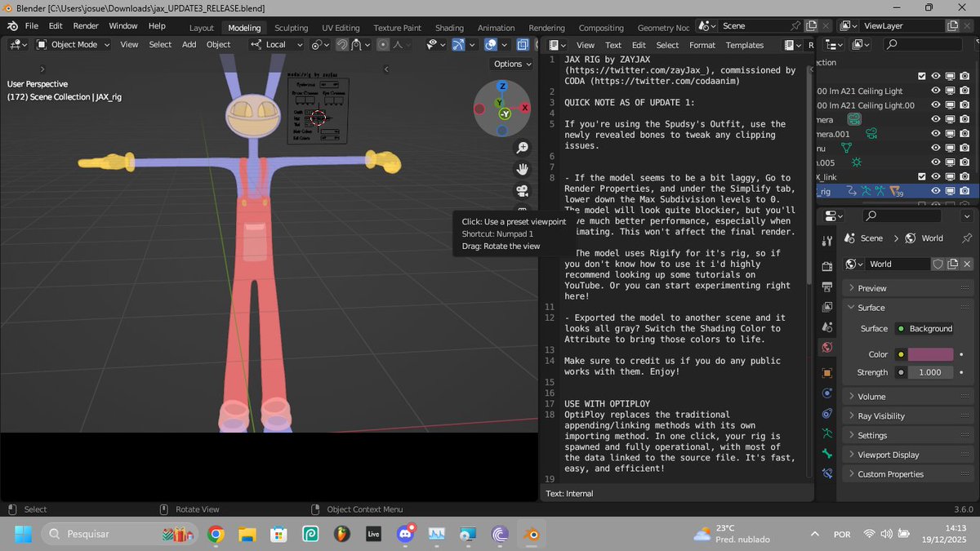Image resolution: width=980 pixels, height=551 pixels.
Task: Hide A21 Ceiling Light.00 with eye icon
Action: [936, 105]
